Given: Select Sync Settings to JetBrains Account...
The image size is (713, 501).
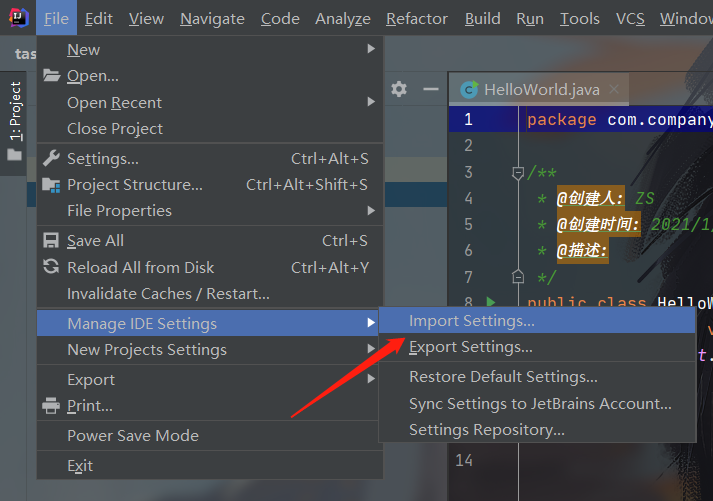Looking at the screenshot, I should [537, 404].
